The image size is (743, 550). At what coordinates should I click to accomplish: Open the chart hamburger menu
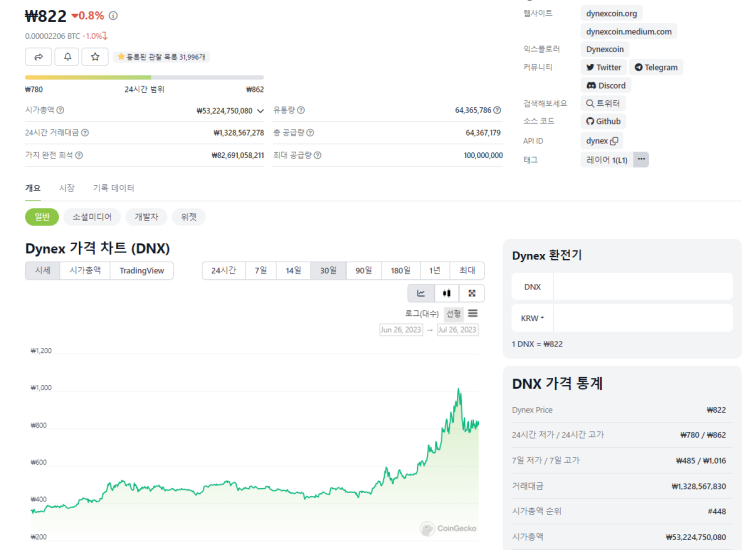tap(472, 313)
